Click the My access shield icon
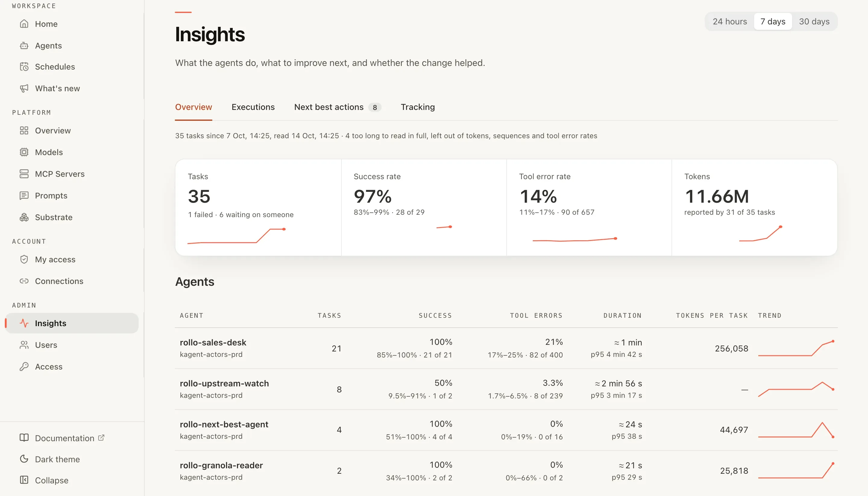 (24, 260)
